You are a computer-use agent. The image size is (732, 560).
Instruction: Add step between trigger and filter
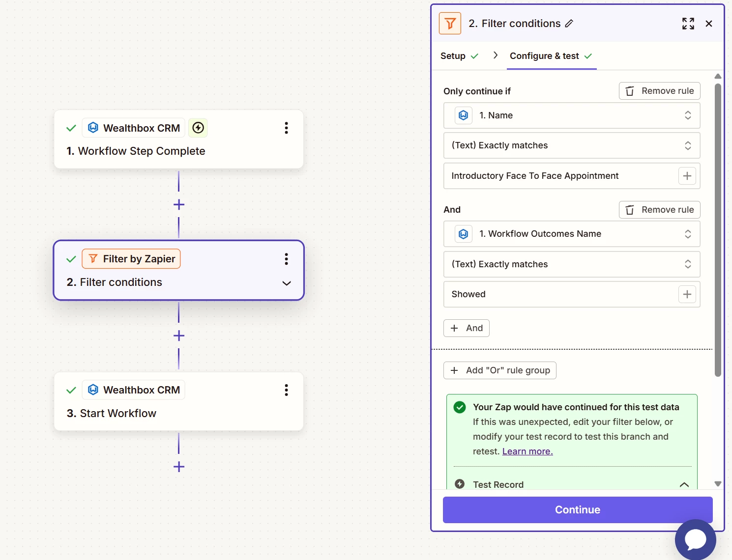click(x=179, y=204)
